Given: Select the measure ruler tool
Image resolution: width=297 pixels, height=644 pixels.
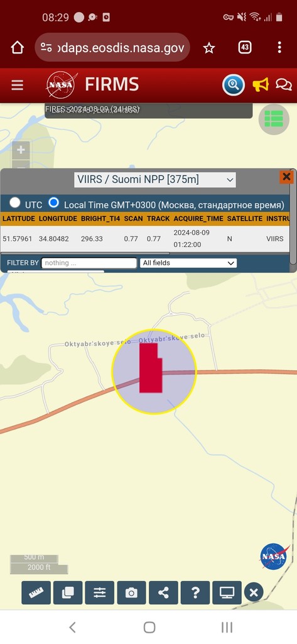Looking at the screenshot, I should (36, 592).
